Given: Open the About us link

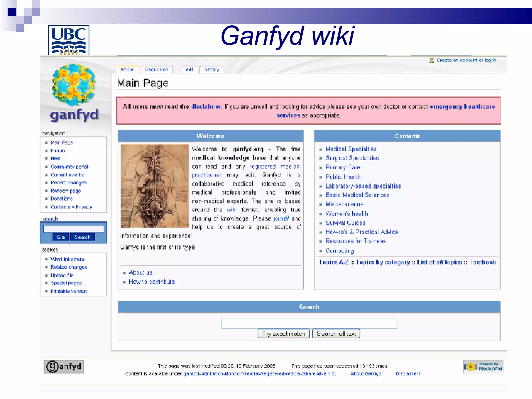Looking at the screenshot, I should [141, 272].
